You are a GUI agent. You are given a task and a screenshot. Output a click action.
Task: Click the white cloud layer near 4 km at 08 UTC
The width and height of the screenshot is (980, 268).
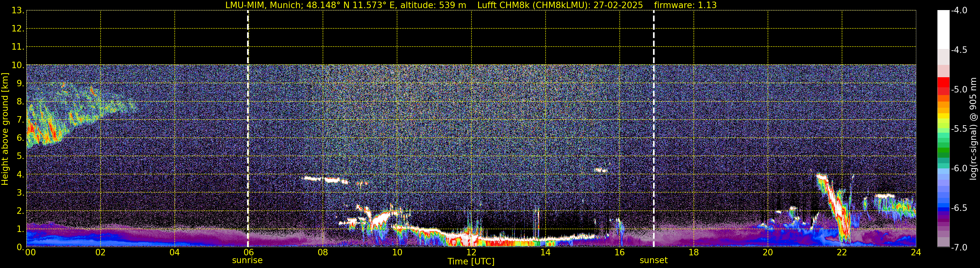[x=325, y=179]
